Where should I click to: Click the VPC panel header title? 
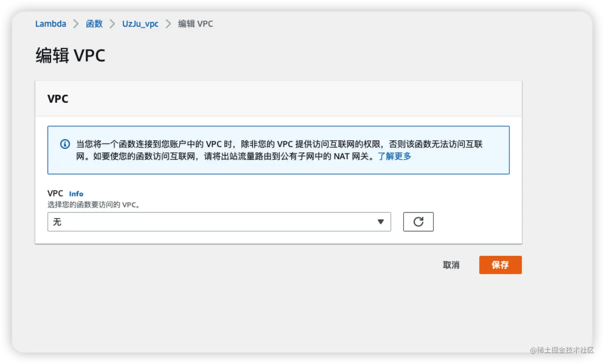coord(58,99)
